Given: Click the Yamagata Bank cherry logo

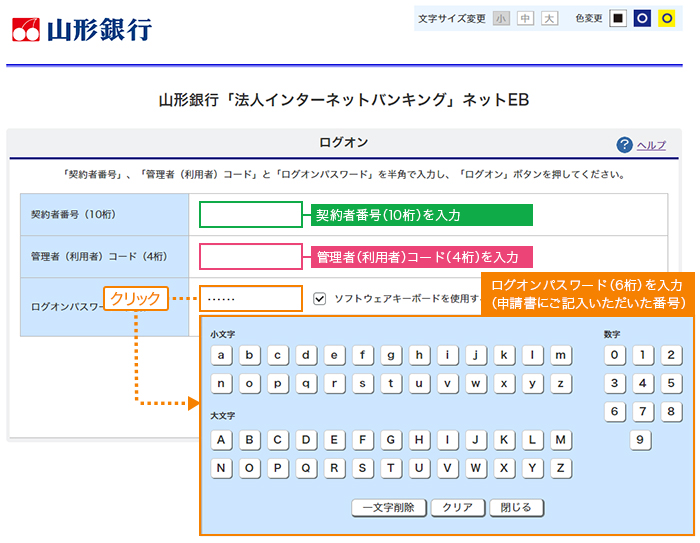Looking at the screenshot, I should [x=26, y=29].
